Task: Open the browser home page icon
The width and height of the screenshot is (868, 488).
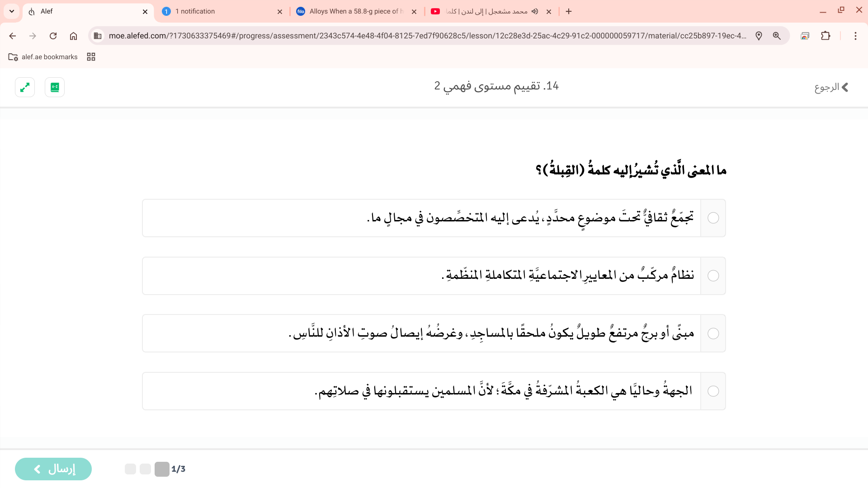Action: pos(73,36)
